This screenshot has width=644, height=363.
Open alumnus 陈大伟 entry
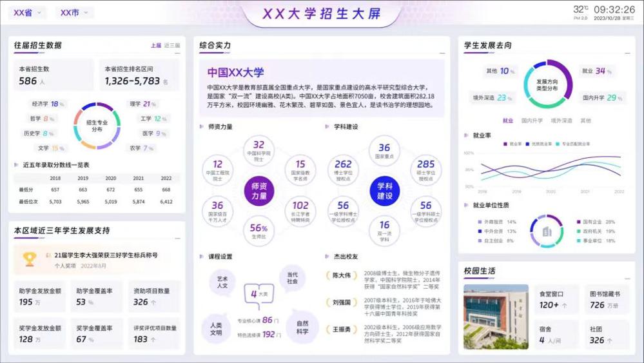click(x=383, y=280)
